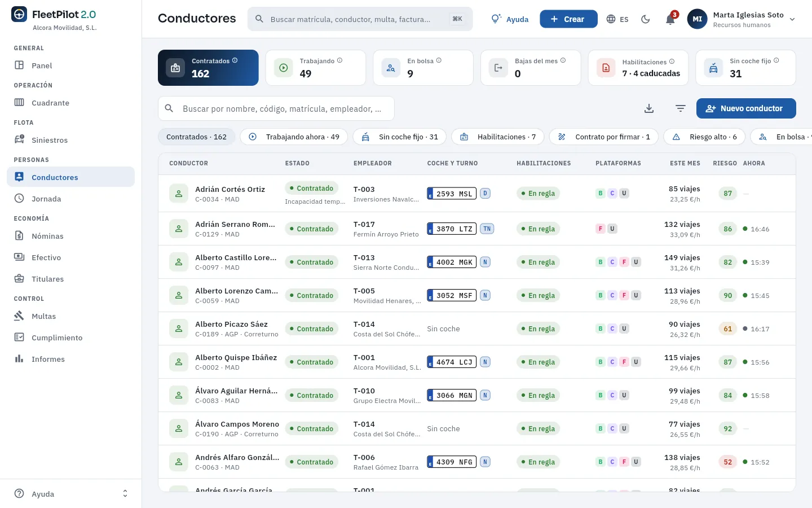The height and width of the screenshot is (508, 812).
Task: Click the Crear button
Action: point(568,19)
